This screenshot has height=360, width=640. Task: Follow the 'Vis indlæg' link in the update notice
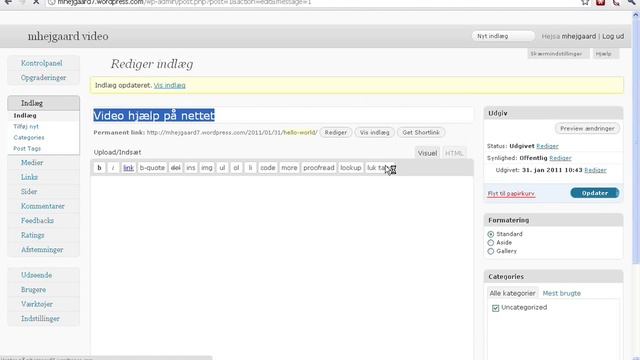pos(169,85)
